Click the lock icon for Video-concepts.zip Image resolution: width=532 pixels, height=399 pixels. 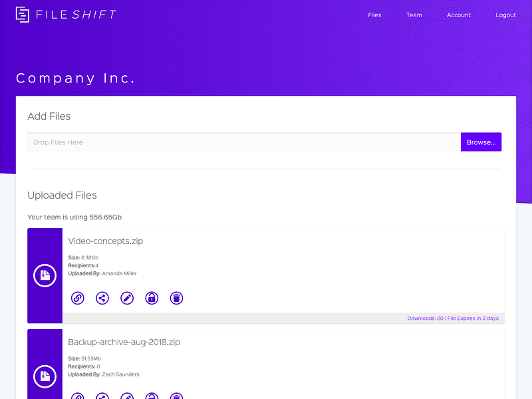coord(152,298)
